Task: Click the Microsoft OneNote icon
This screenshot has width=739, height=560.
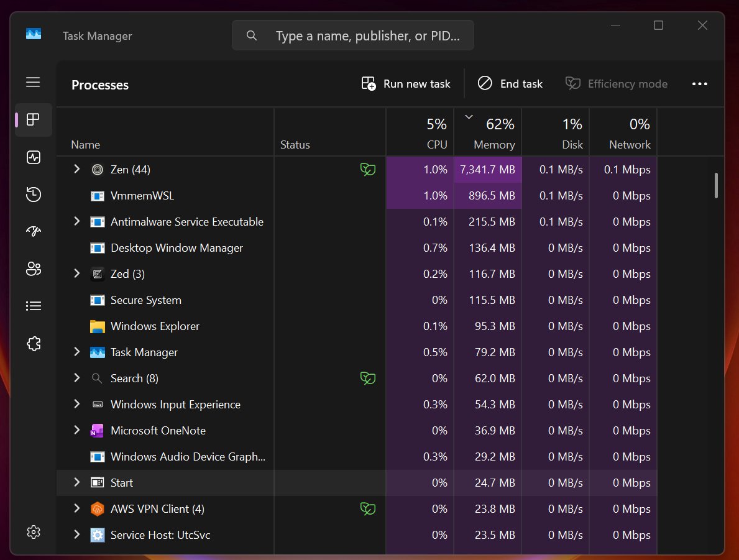Action: pos(97,430)
